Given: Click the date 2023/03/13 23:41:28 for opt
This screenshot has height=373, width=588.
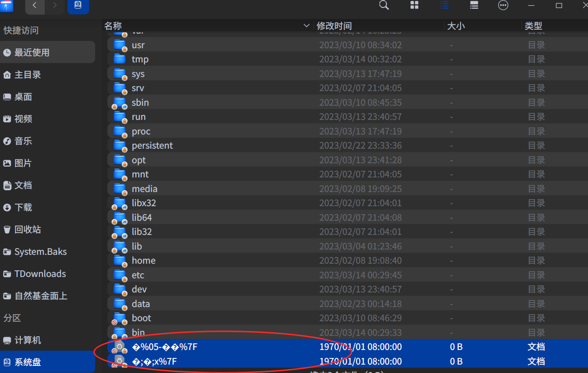Looking at the screenshot, I should 360,160.
